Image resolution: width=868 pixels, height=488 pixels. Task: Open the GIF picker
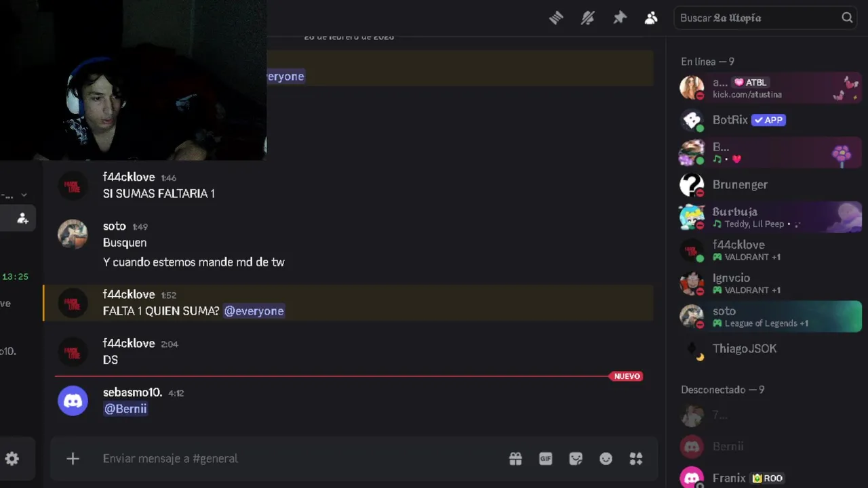point(546,459)
